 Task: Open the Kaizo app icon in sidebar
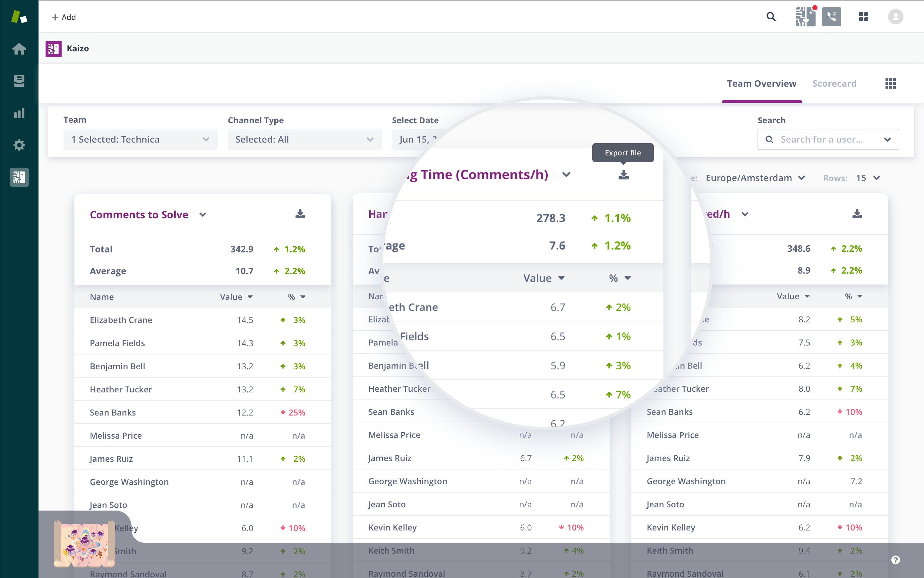coord(19,177)
